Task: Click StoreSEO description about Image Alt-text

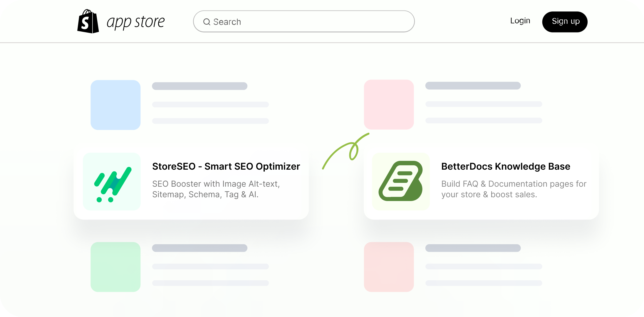Action: coord(216,189)
